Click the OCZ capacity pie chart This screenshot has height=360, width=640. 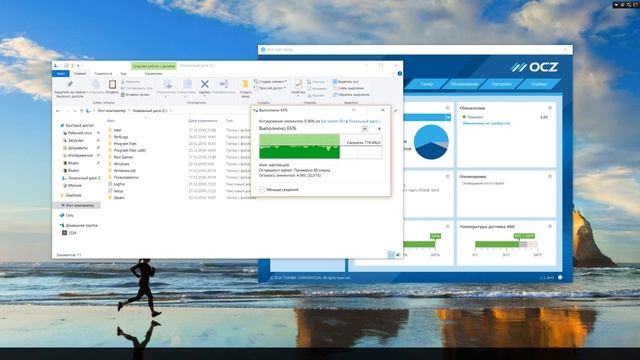[431, 142]
